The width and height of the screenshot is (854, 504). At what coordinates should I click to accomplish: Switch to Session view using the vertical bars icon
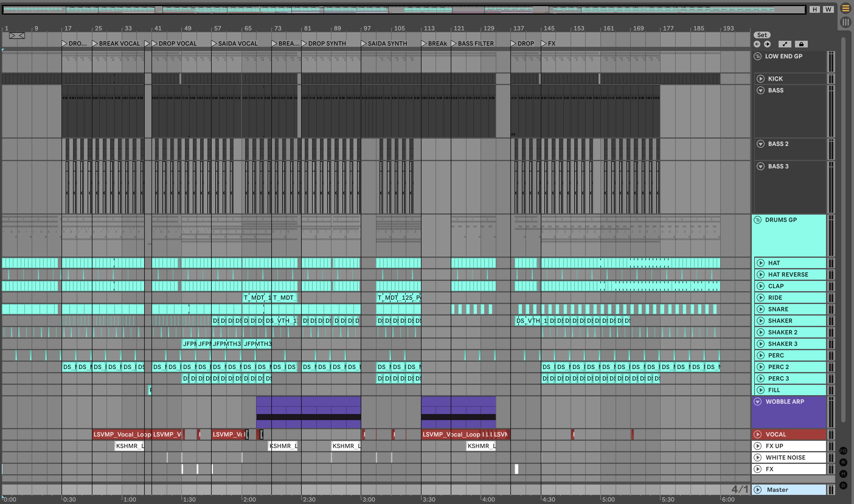point(845,23)
